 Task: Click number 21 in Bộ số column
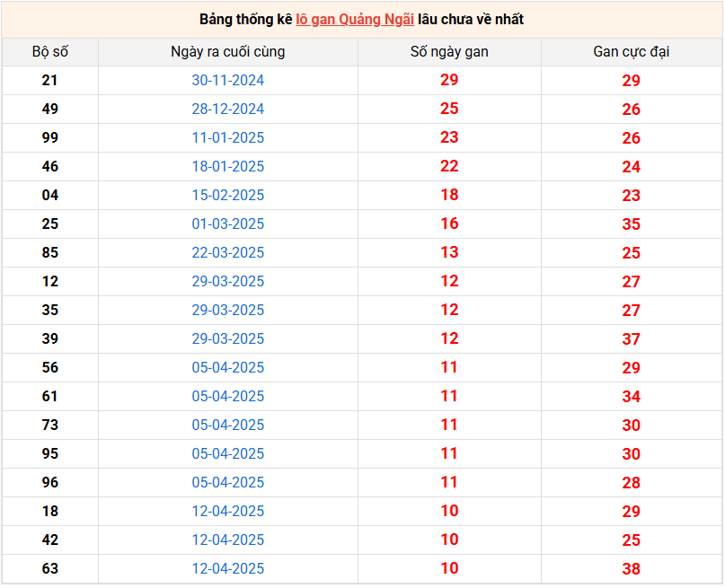click(x=49, y=81)
